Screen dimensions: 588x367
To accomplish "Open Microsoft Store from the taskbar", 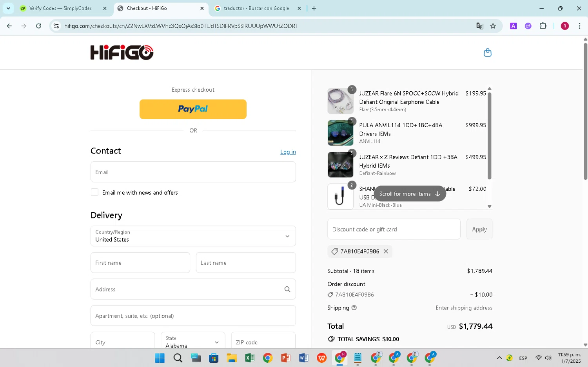I will [214, 358].
